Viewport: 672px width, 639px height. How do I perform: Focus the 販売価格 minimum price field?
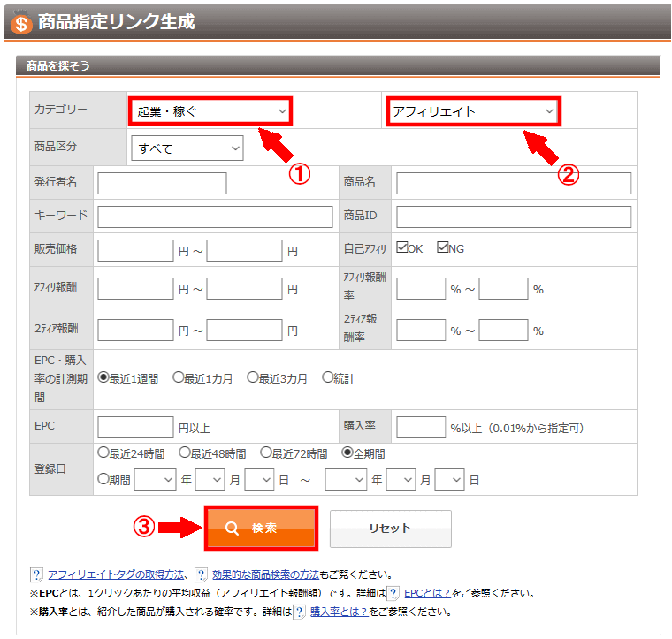coord(135,250)
